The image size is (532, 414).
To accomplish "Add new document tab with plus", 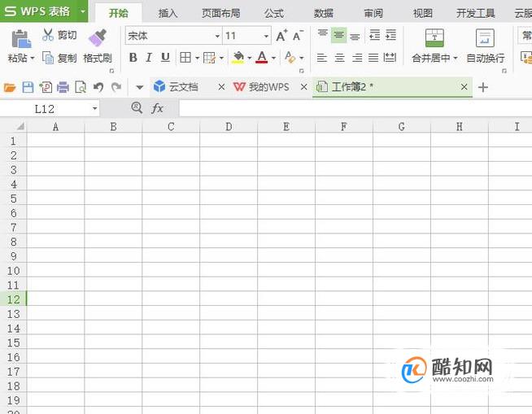I will [x=483, y=87].
